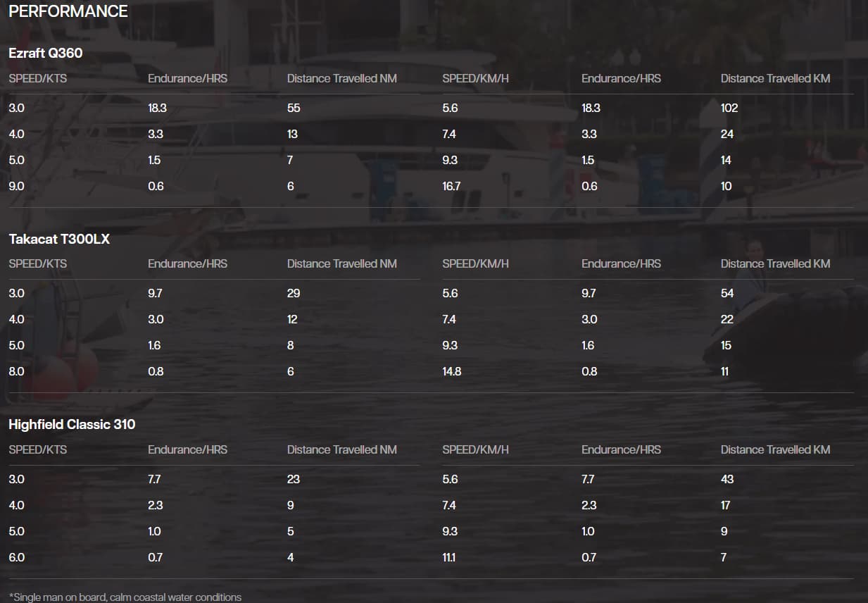This screenshot has height=603, width=868.
Task: Select the 102 km distance value for Ezraft
Action: [x=729, y=108]
